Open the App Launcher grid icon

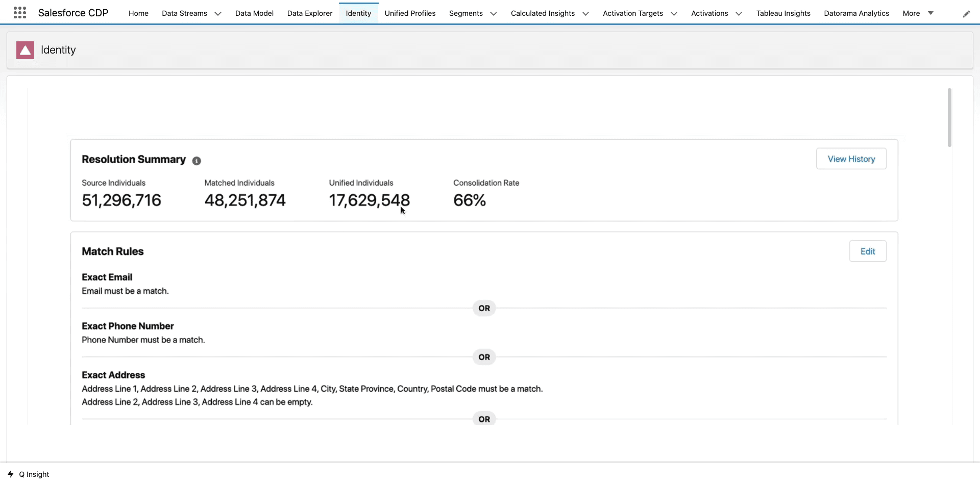(x=20, y=13)
